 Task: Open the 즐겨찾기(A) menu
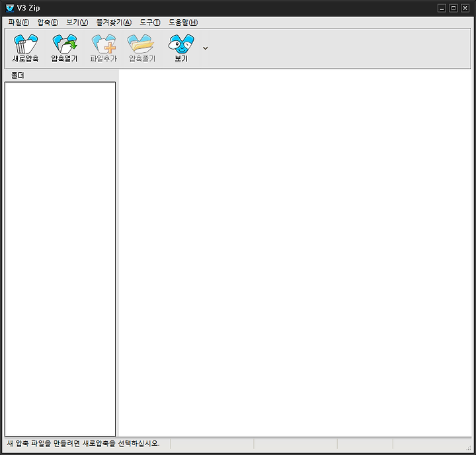114,22
